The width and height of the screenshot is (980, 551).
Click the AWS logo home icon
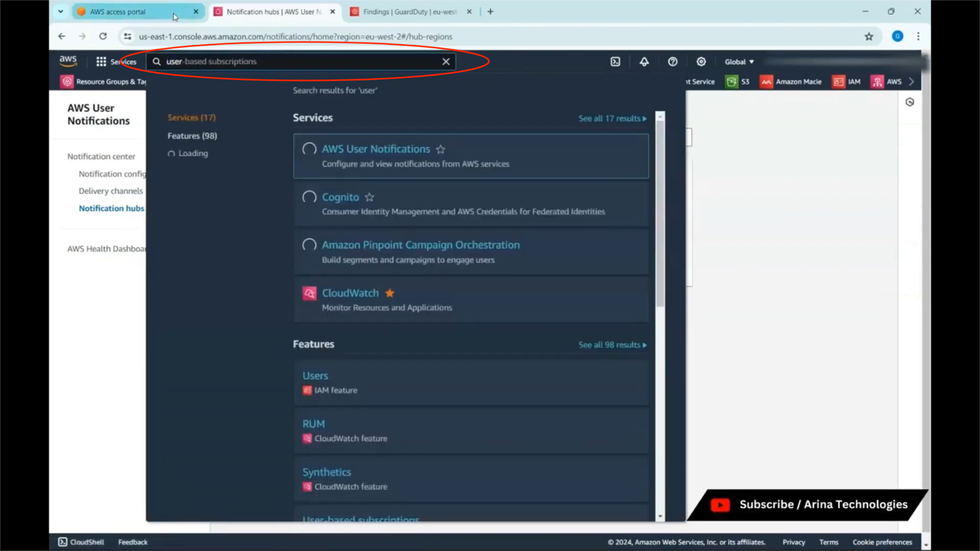click(68, 61)
